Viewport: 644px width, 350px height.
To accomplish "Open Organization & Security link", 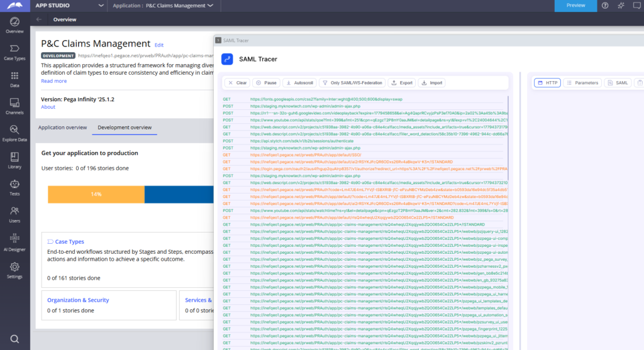I will pyautogui.click(x=78, y=300).
